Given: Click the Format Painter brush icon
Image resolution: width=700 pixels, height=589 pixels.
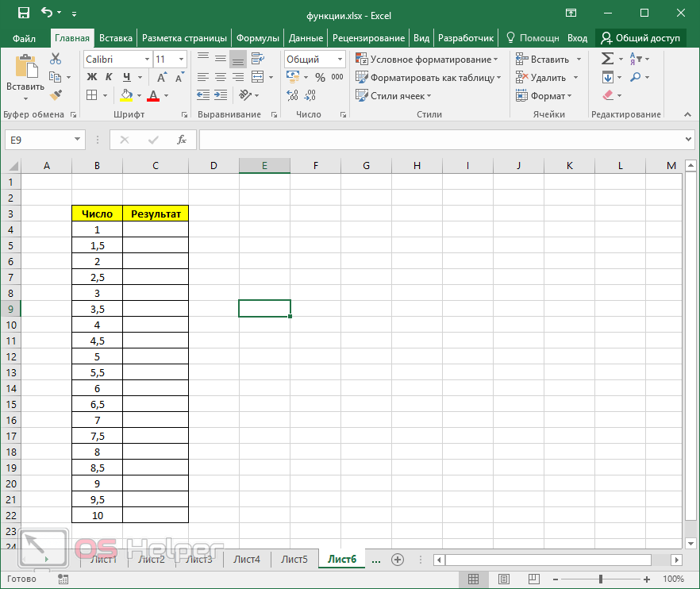Looking at the screenshot, I should click(x=56, y=94).
